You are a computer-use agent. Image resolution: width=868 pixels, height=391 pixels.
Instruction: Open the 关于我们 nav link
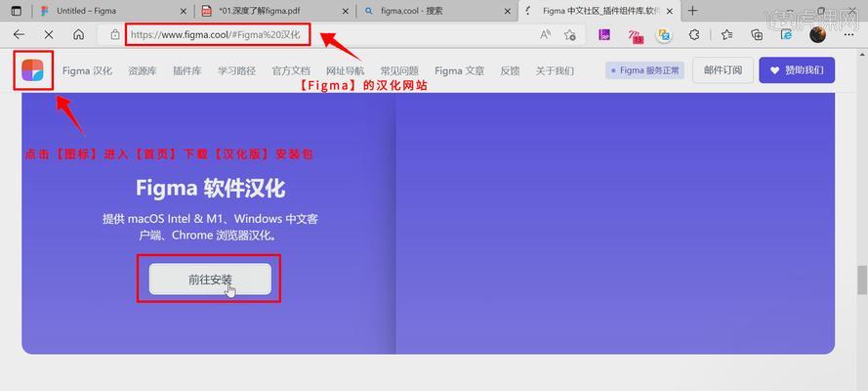point(555,71)
